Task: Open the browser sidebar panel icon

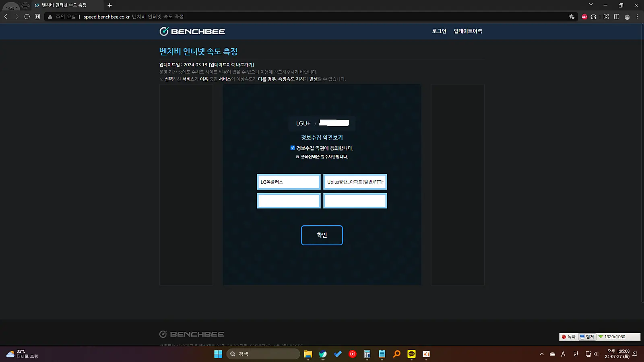Action: (x=617, y=16)
